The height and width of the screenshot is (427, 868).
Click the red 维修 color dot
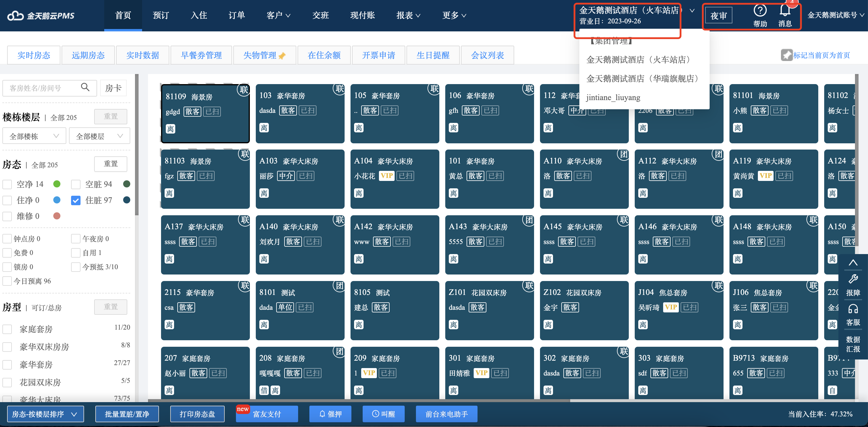point(57,216)
